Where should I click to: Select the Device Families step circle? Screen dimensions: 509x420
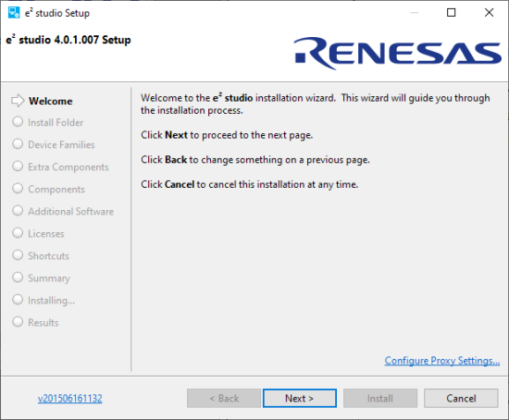(18, 144)
